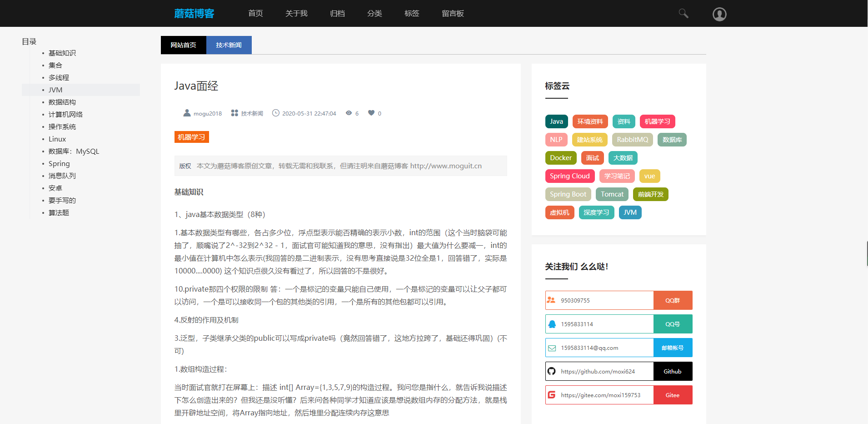Jump to 安卓 in the table of contents
The width and height of the screenshot is (868, 424).
coord(55,188)
